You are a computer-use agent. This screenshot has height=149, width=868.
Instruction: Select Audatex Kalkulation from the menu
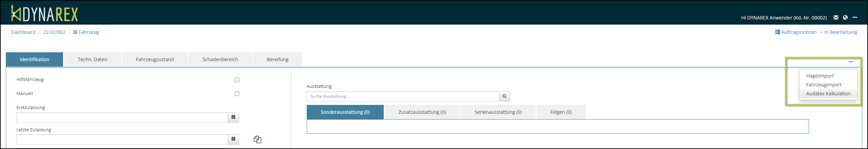[828, 94]
